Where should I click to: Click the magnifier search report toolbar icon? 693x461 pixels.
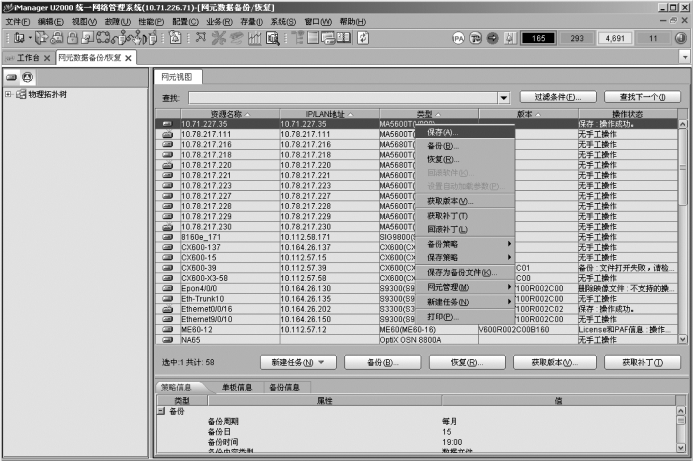click(273, 38)
